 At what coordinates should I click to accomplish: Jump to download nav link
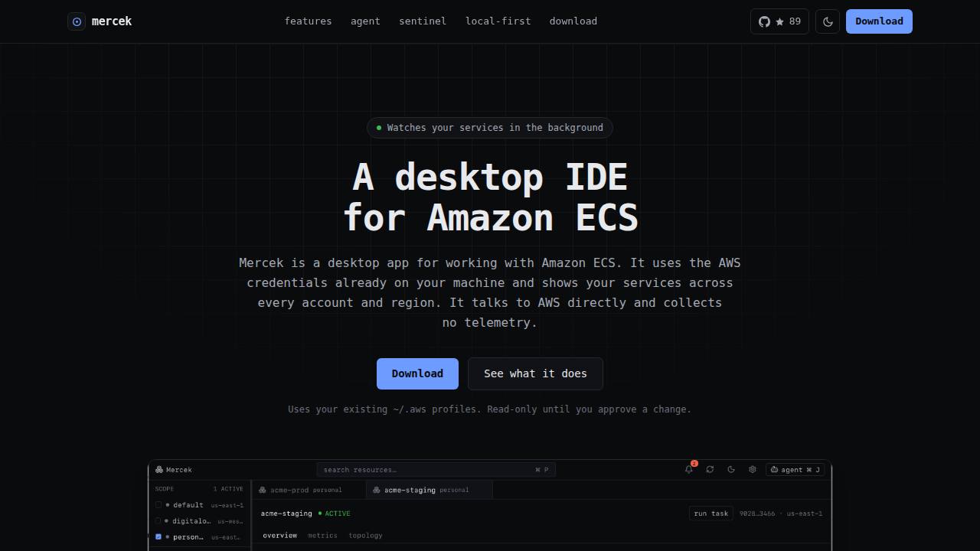[x=573, y=21]
